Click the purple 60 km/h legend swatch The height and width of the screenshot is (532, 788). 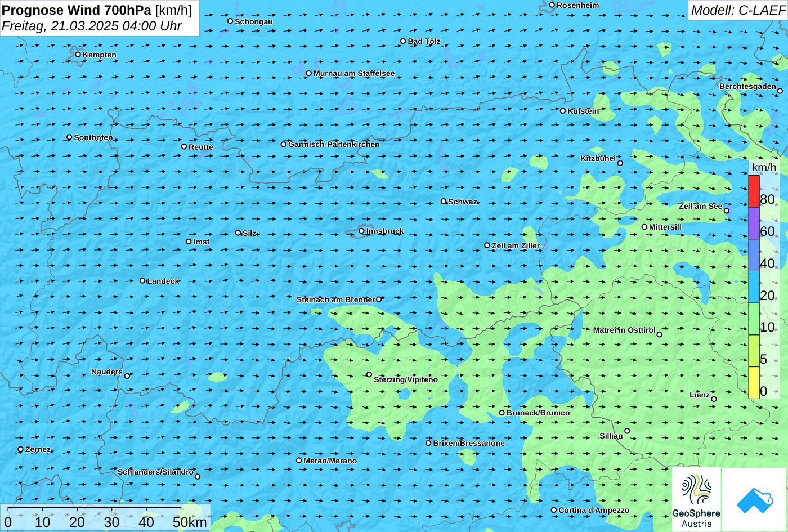754,223
